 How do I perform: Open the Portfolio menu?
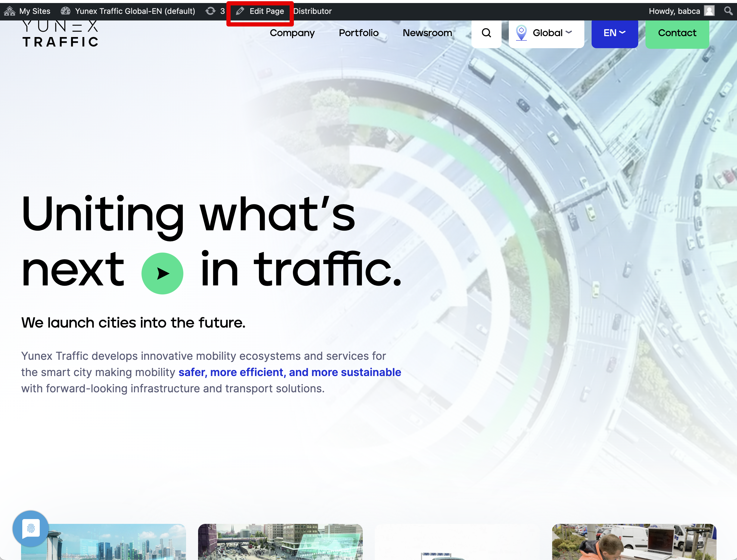click(x=358, y=33)
